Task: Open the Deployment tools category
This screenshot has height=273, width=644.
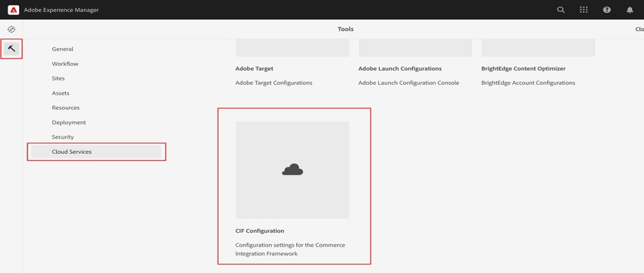Action: (69, 123)
